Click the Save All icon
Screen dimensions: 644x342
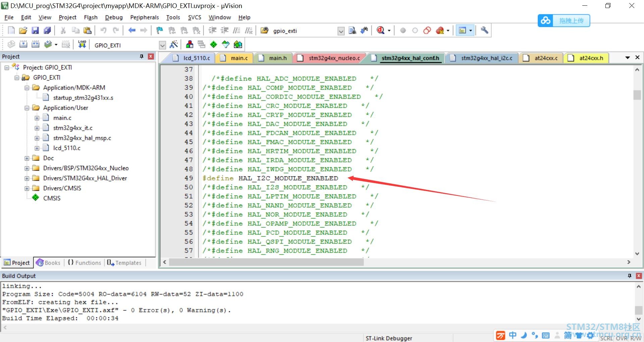point(47,31)
